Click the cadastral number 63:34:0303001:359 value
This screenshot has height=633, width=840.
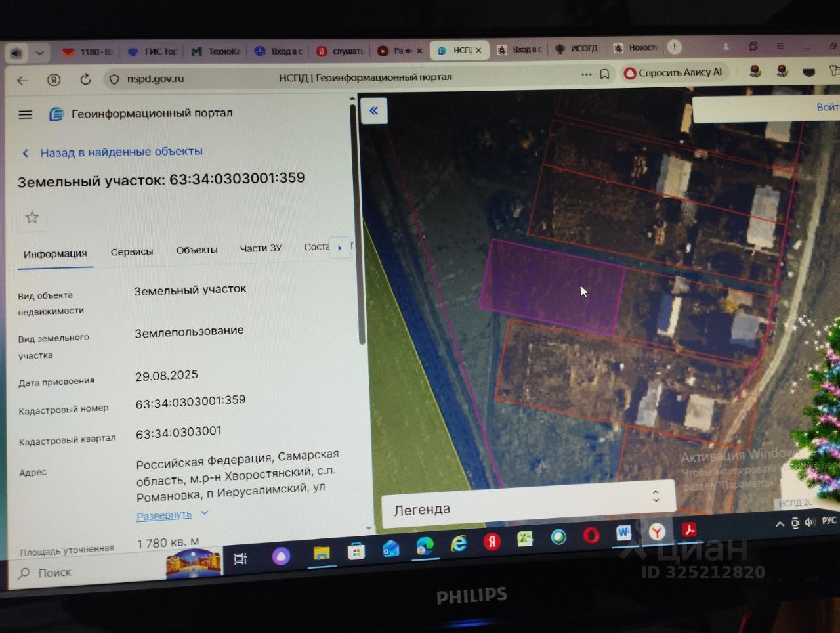pyautogui.click(x=190, y=402)
